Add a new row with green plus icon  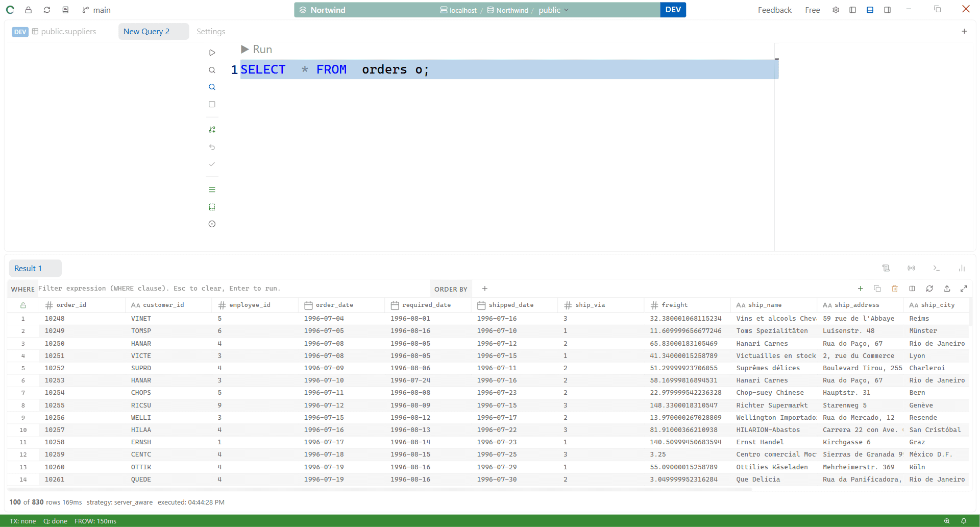[860, 289]
